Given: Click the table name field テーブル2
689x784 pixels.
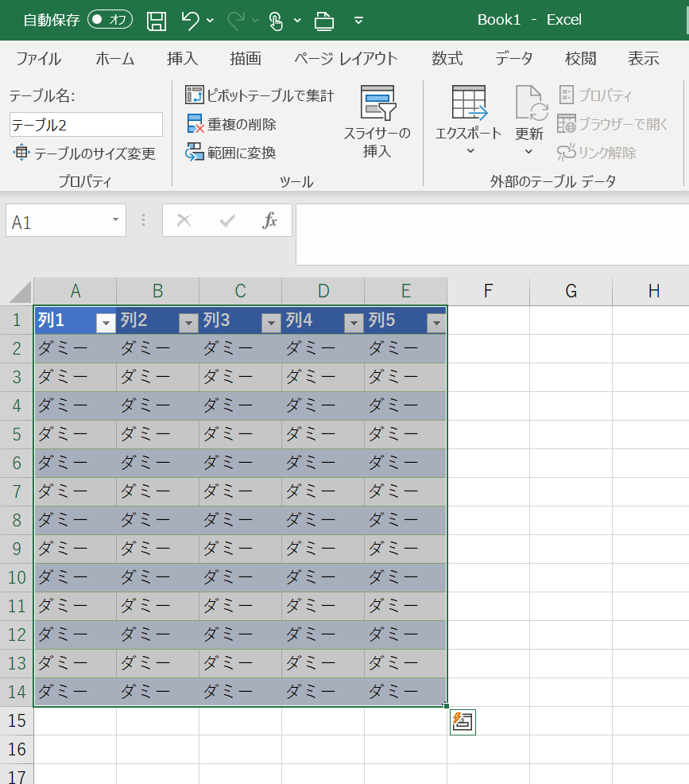Looking at the screenshot, I should pyautogui.click(x=86, y=125).
